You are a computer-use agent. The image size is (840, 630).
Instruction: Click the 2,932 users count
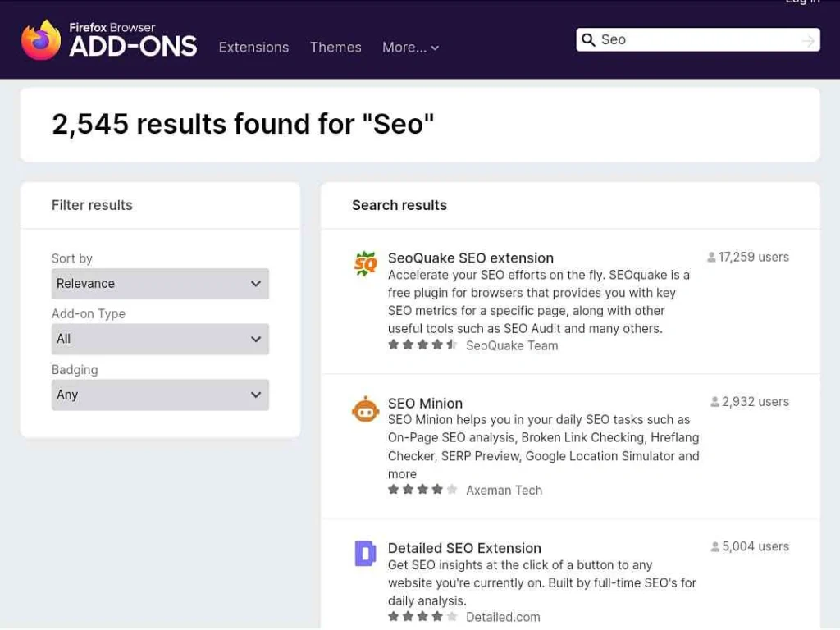click(x=755, y=402)
